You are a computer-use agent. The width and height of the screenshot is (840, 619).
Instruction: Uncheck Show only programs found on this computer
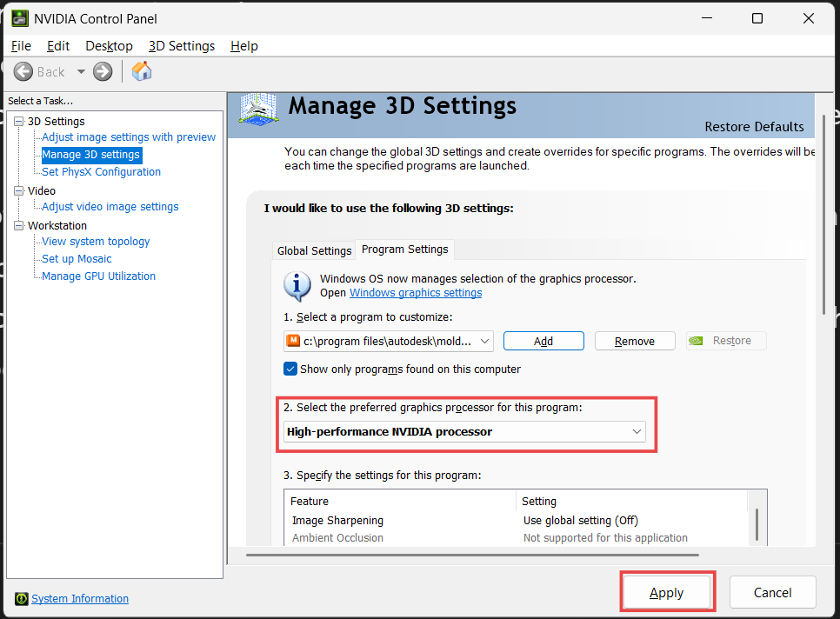(290, 369)
